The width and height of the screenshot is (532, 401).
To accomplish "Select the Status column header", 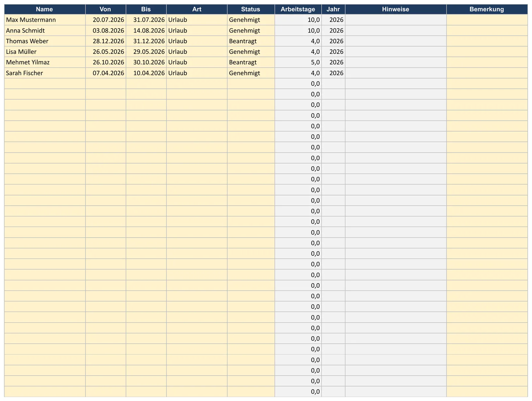I will click(x=251, y=9).
